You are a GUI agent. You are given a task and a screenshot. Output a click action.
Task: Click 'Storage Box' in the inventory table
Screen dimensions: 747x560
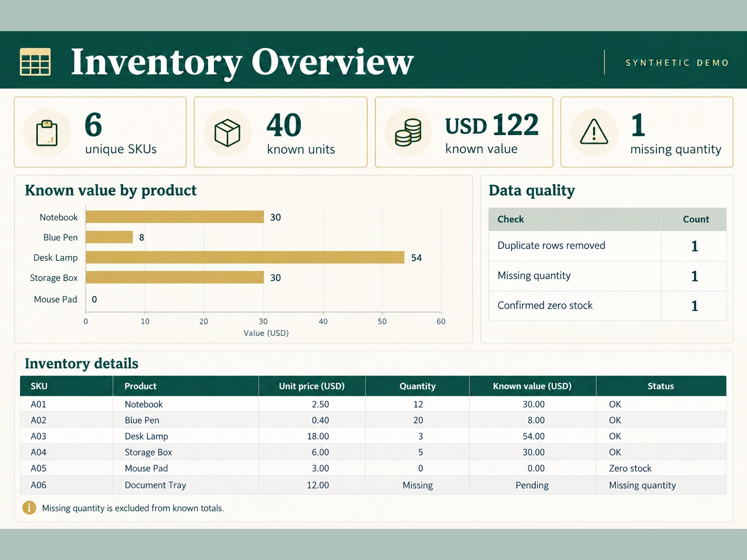148,452
